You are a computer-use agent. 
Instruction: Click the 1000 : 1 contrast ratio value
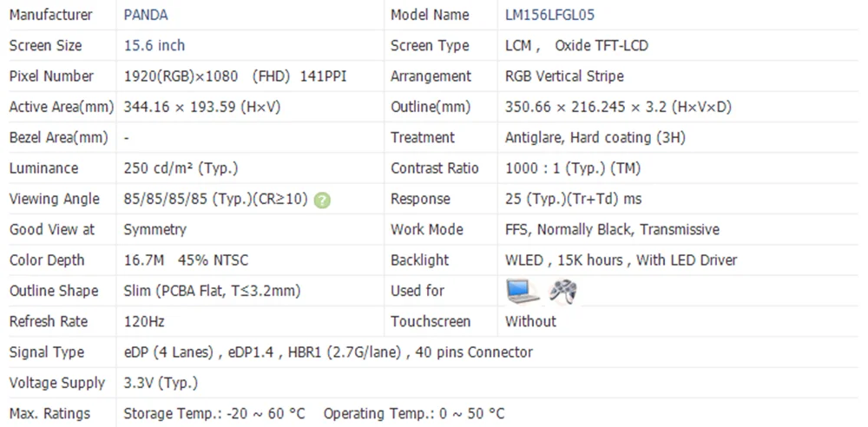(573, 168)
